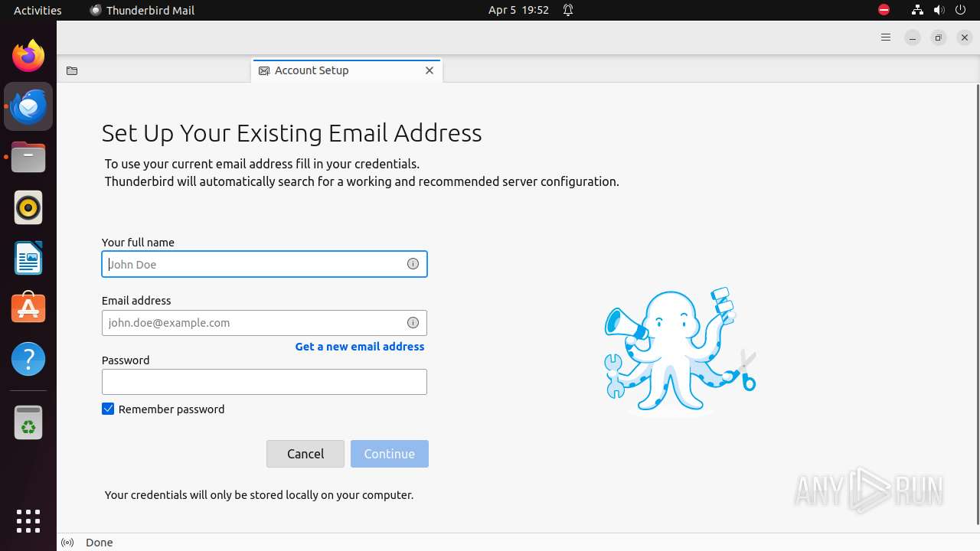This screenshot has height=551, width=980.
Task: Open clock and calendar menu
Action: (x=518, y=10)
